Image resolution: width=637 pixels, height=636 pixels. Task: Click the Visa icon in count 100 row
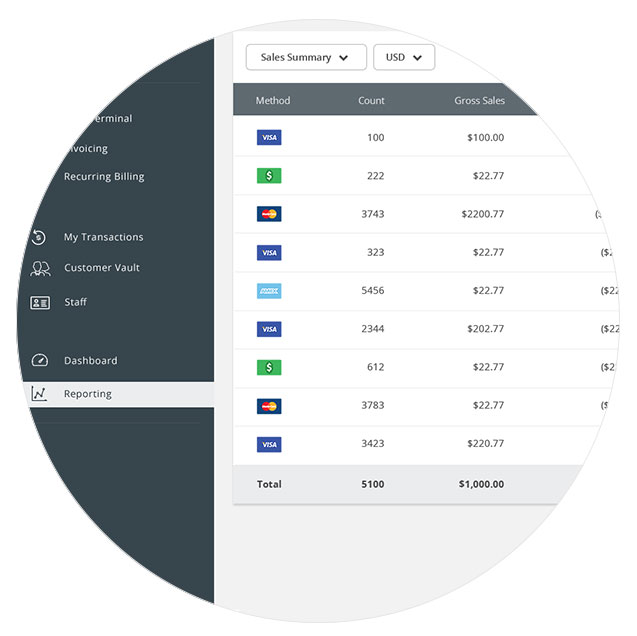269,137
